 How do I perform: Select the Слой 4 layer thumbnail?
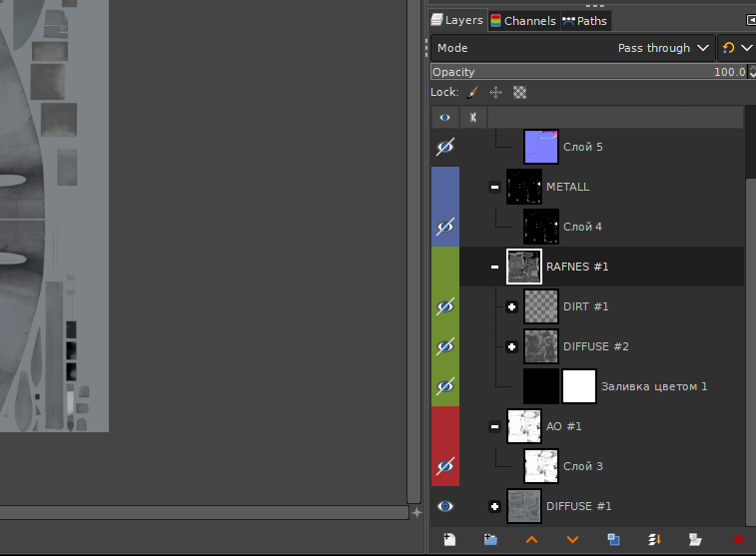click(541, 227)
